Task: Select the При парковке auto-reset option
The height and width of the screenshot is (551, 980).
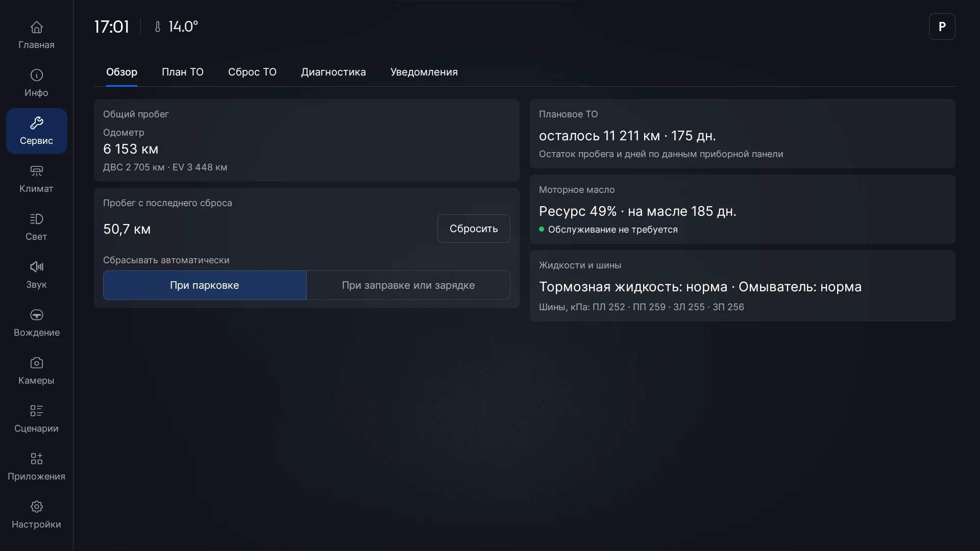Action: [x=205, y=285]
